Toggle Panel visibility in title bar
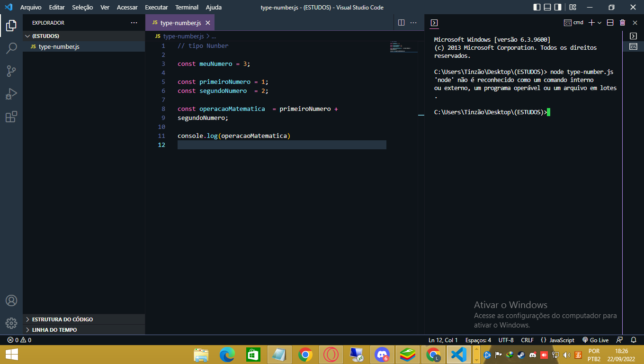This screenshot has width=644, height=364. tap(547, 8)
